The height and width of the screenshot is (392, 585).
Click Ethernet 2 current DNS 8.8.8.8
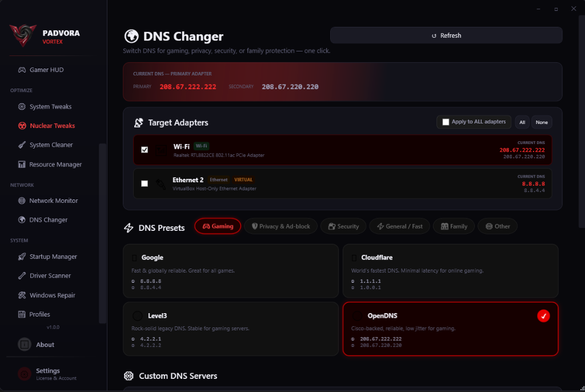click(533, 183)
